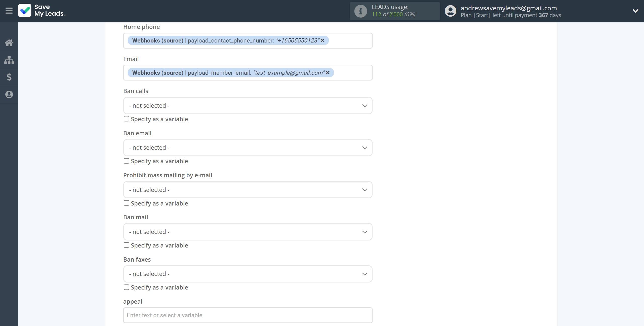
Task: Remove the payload_member_email variable tag
Action: pos(328,73)
